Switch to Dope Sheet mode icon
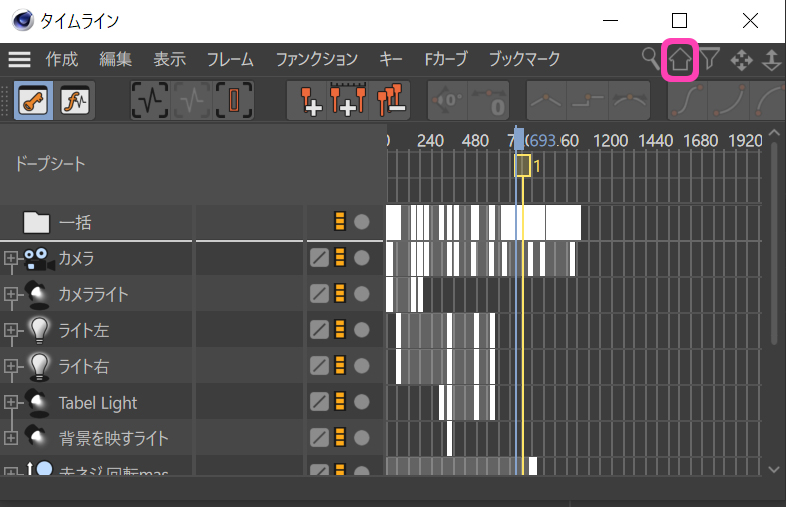Image resolution: width=786 pixels, height=507 pixels. pos(34,101)
